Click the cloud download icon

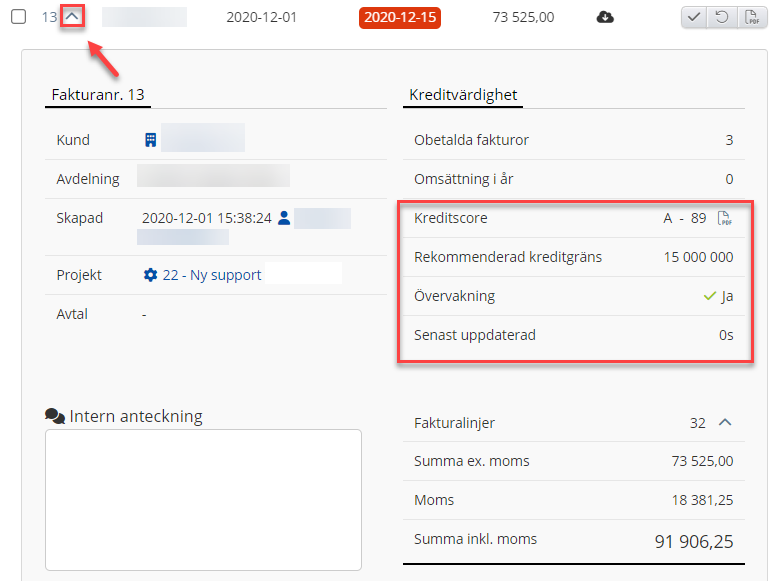pyautogui.click(x=605, y=17)
